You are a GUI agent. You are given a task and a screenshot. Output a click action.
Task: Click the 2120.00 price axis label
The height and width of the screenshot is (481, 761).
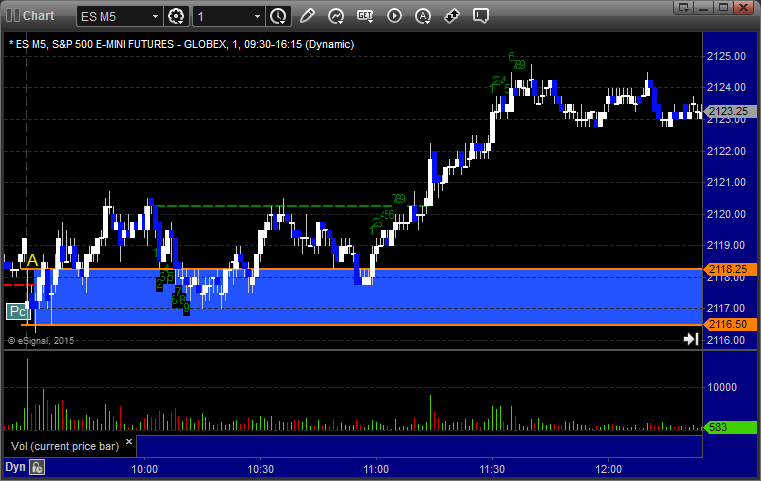(726, 214)
